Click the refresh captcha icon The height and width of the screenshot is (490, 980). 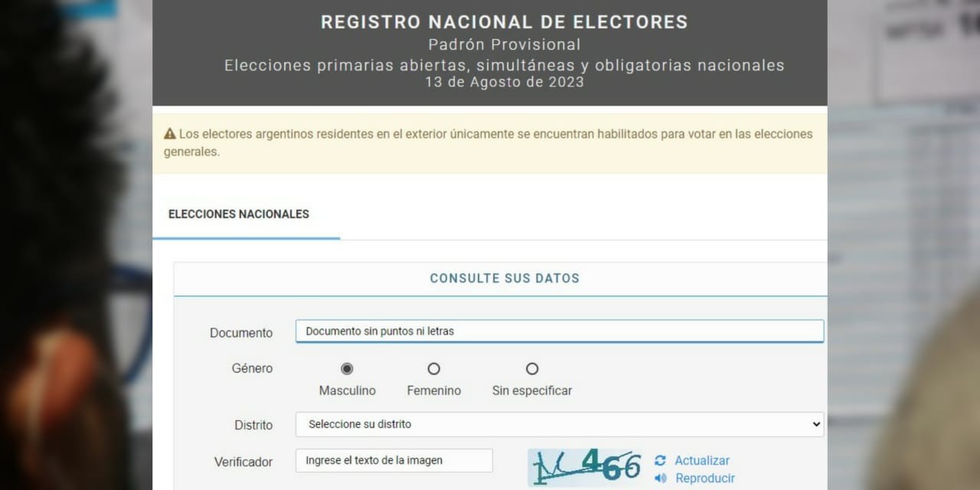click(659, 460)
